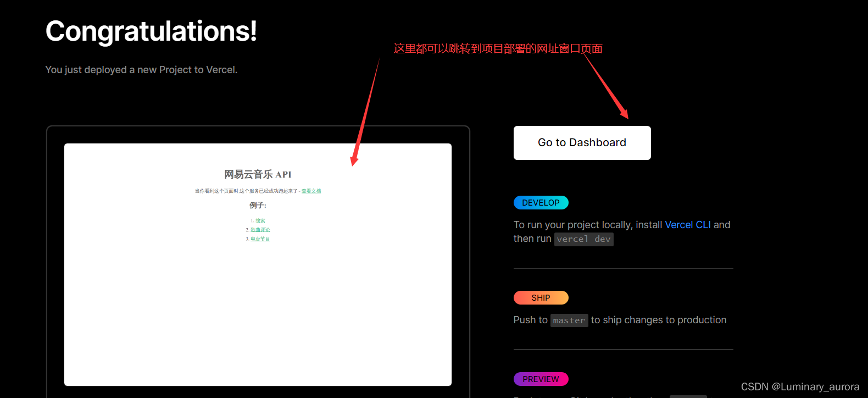Open the 歌曲评论 example link in preview

260,230
